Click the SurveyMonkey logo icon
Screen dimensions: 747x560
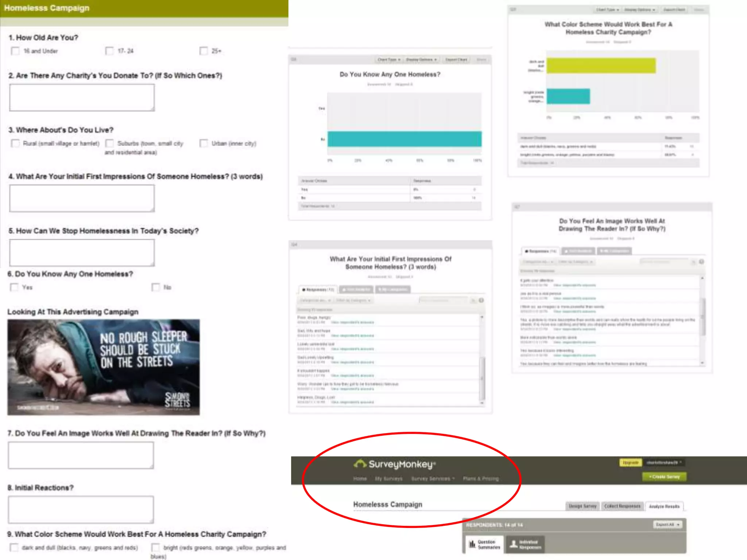point(360,464)
